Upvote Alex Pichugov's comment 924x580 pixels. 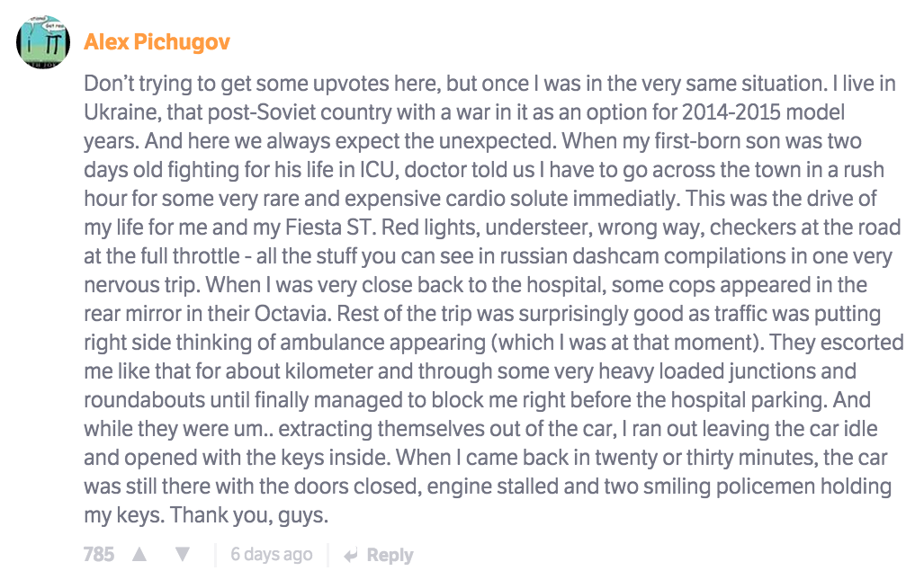139,555
